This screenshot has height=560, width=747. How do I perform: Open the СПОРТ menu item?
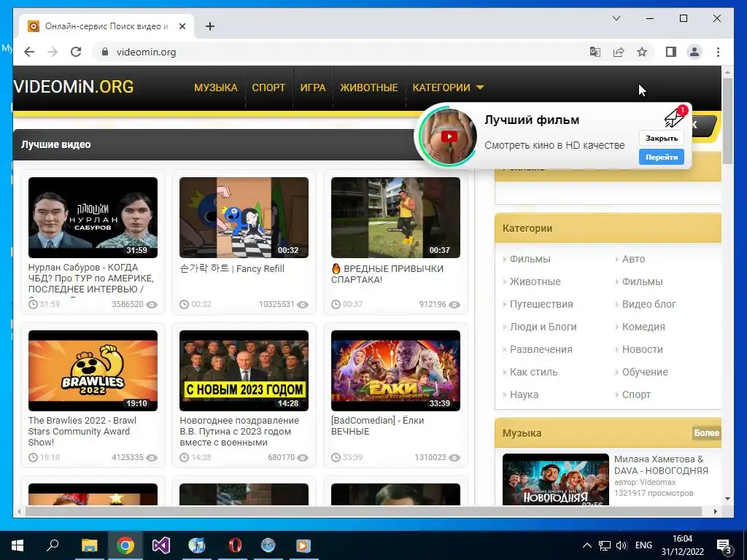click(268, 87)
